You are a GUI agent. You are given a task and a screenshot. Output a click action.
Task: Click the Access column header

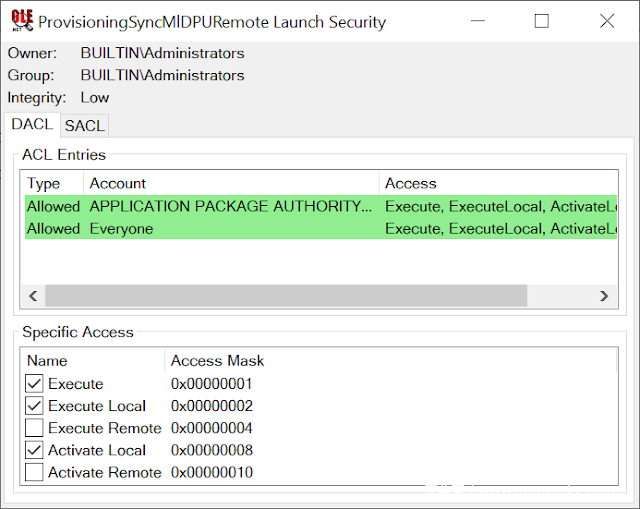(x=411, y=183)
